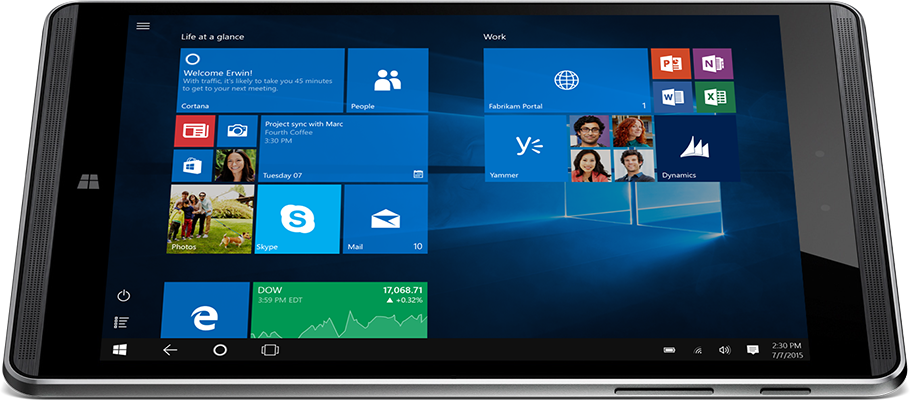Launch PowerPoint from the Work group
Viewport: 910px width, 400px height.
[669, 64]
